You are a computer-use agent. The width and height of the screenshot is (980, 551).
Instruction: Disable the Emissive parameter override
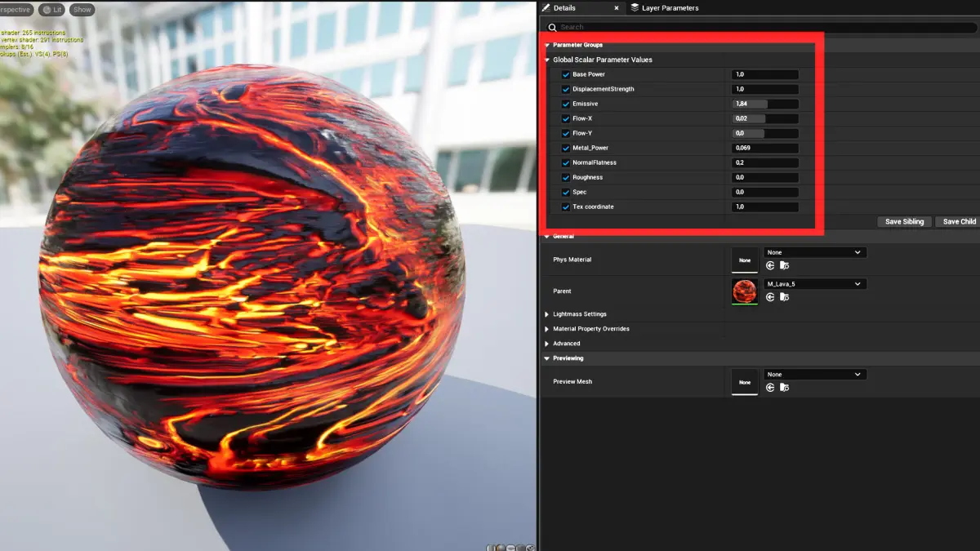pyautogui.click(x=566, y=104)
